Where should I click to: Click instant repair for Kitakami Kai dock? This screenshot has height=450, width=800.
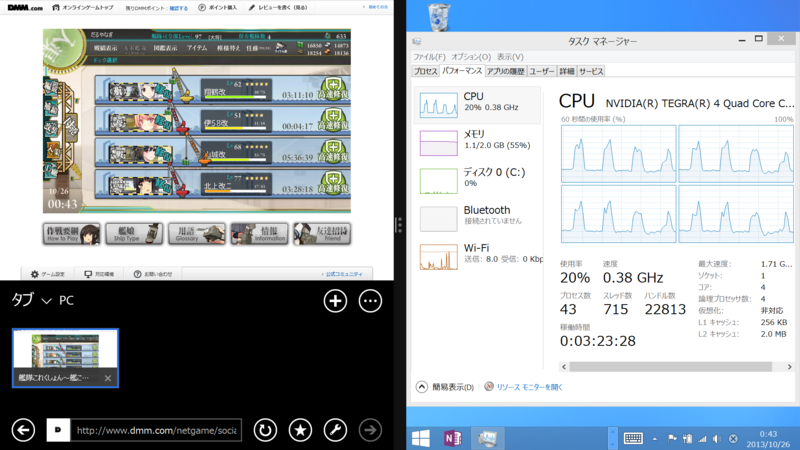coord(333,184)
